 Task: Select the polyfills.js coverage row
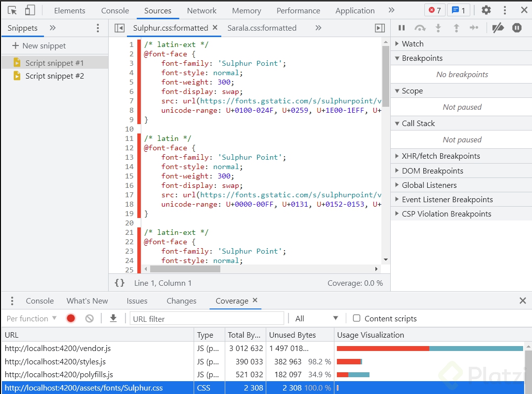(x=263, y=374)
